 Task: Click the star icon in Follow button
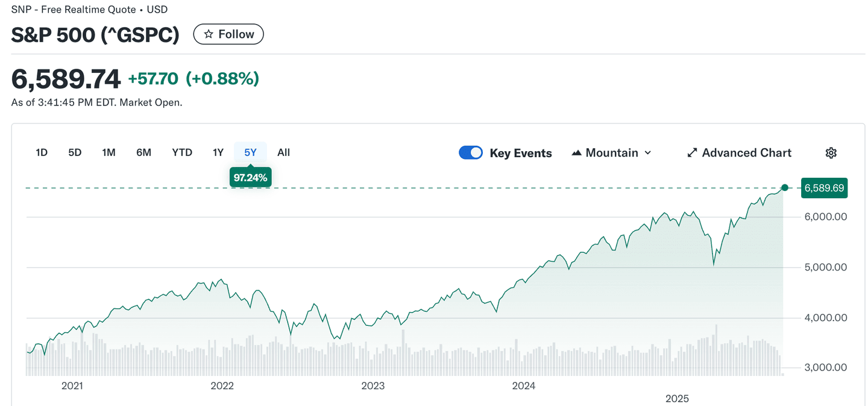click(209, 34)
